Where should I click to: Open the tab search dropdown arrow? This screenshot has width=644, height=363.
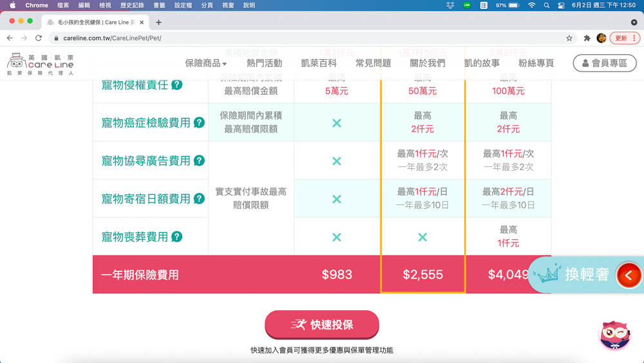pos(634,22)
